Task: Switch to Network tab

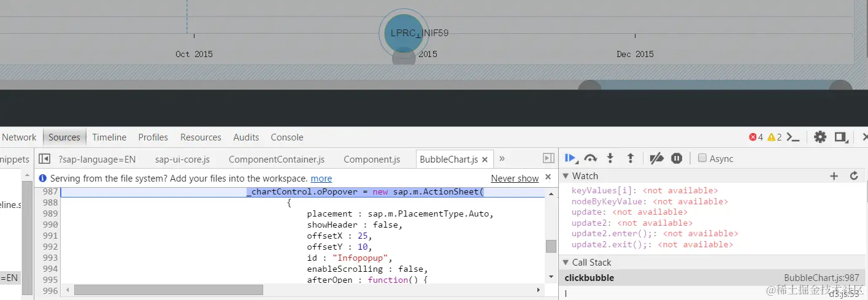Action: pyautogui.click(x=19, y=137)
